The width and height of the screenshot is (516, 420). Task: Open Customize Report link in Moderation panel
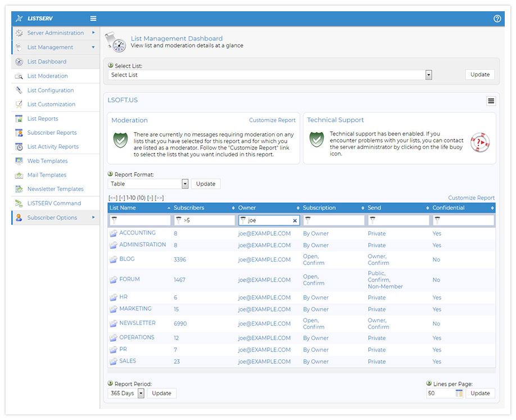pyautogui.click(x=272, y=120)
